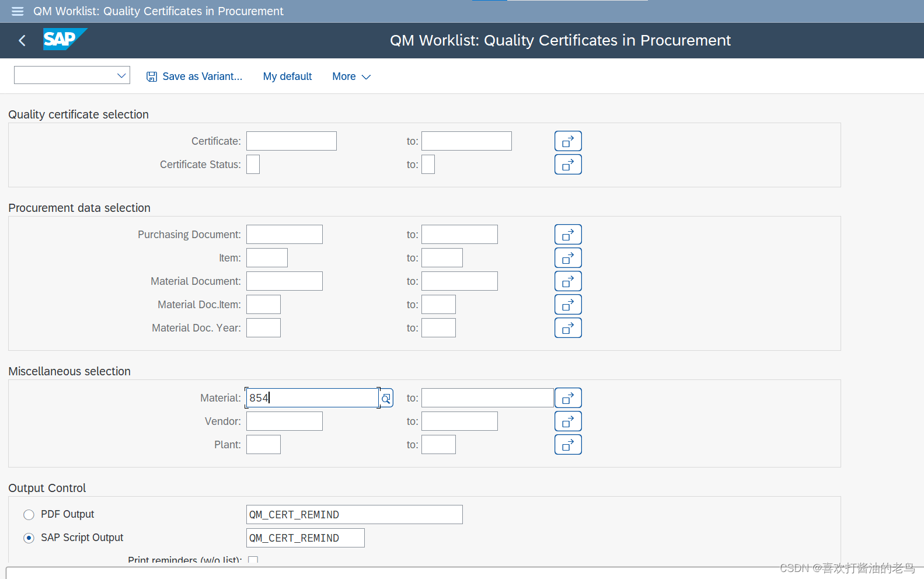The height and width of the screenshot is (579, 924).
Task: Focus the Plant from field
Action: [x=263, y=445]
